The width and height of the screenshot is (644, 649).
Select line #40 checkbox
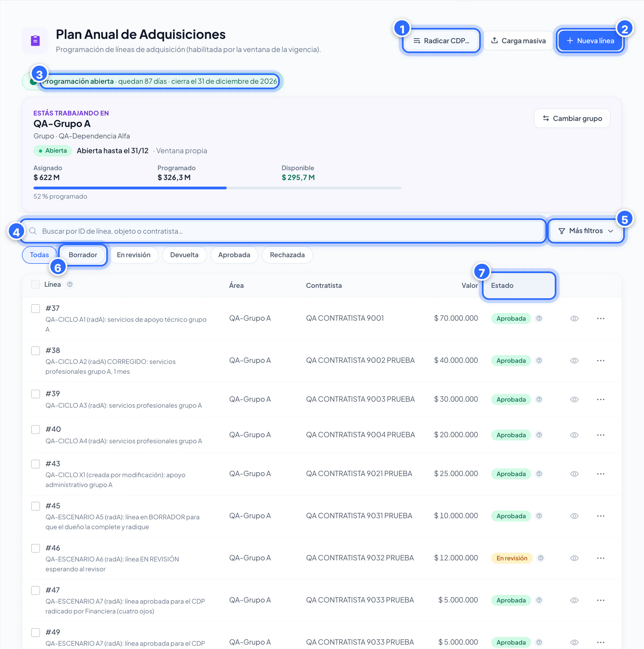[36, 430]
